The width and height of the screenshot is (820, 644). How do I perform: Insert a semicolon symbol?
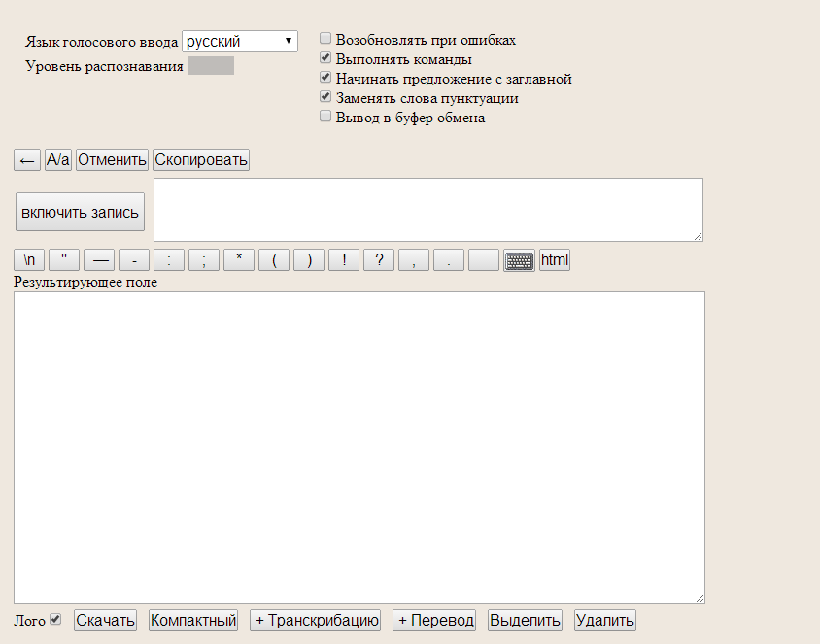click(204, 260)
